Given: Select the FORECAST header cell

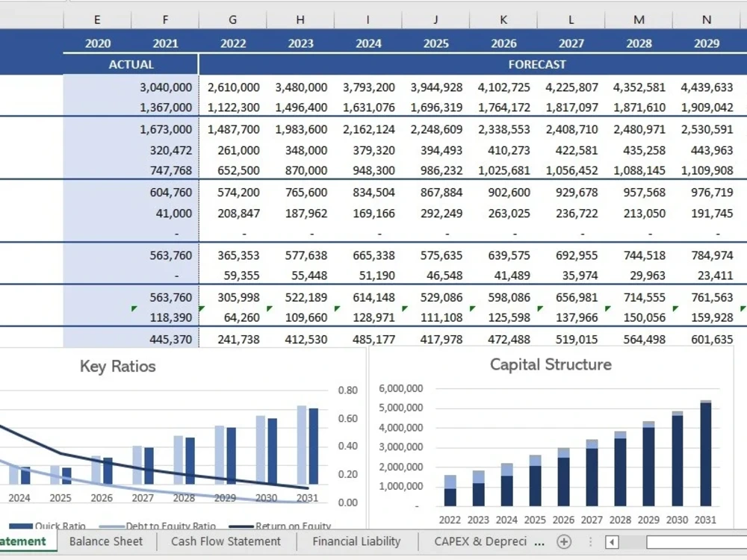Looking at the screenshot, I should click(537, 64).
